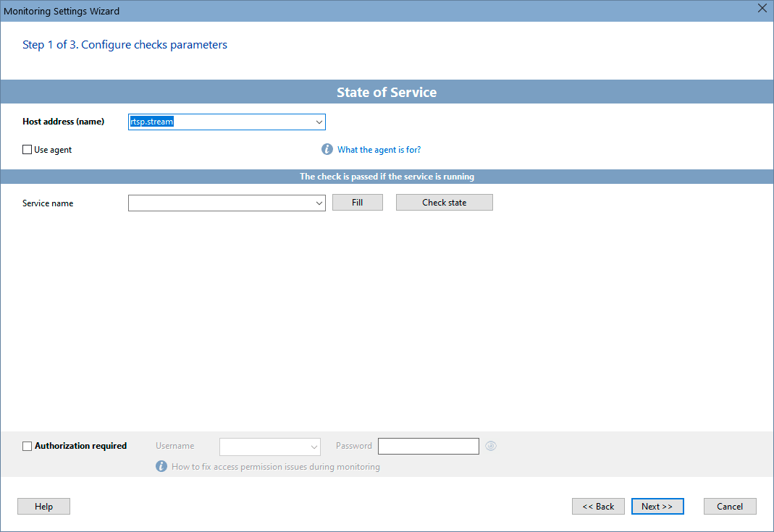Open the What the agent is for link

[x=379, y=149]
